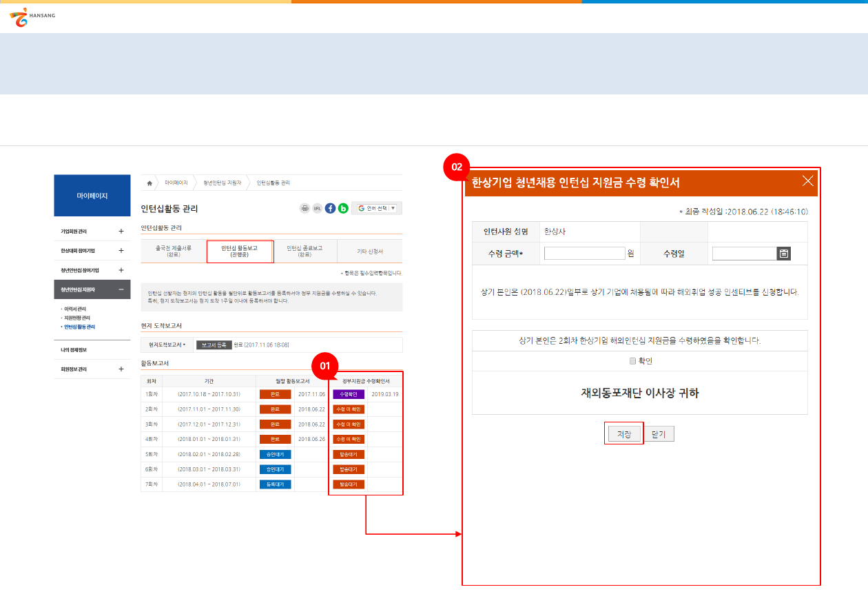Click the 저장 button in the popup
The height and width of the screenshot is (605, 868).
coord(624,433)
